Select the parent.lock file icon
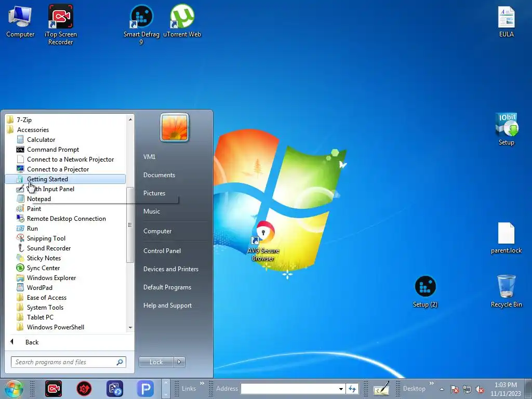Screen dimensions: 532x399 pyautogui.click(x=506, y=238)
